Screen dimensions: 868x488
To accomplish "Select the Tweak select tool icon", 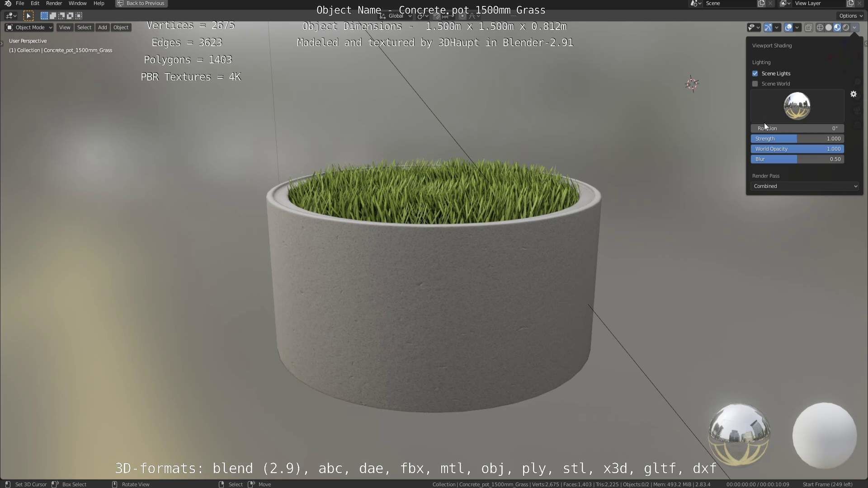I will tap(28, 16).
